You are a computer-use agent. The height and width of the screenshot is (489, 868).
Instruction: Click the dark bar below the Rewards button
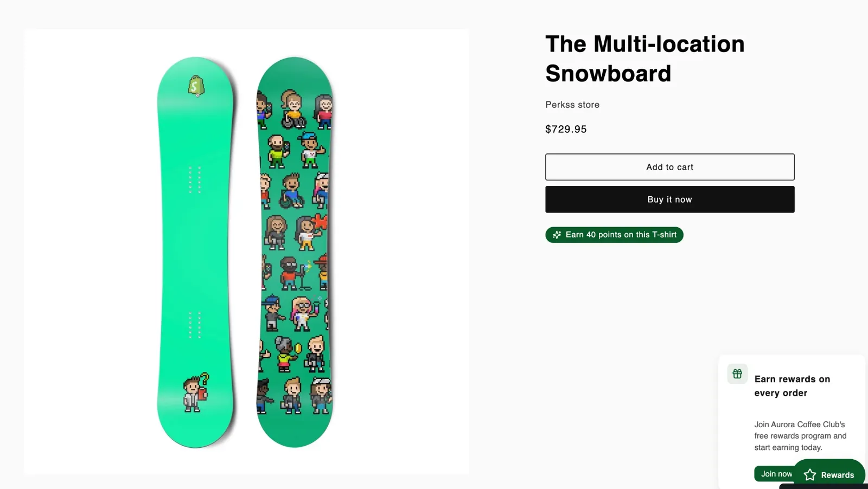(824, 486)
